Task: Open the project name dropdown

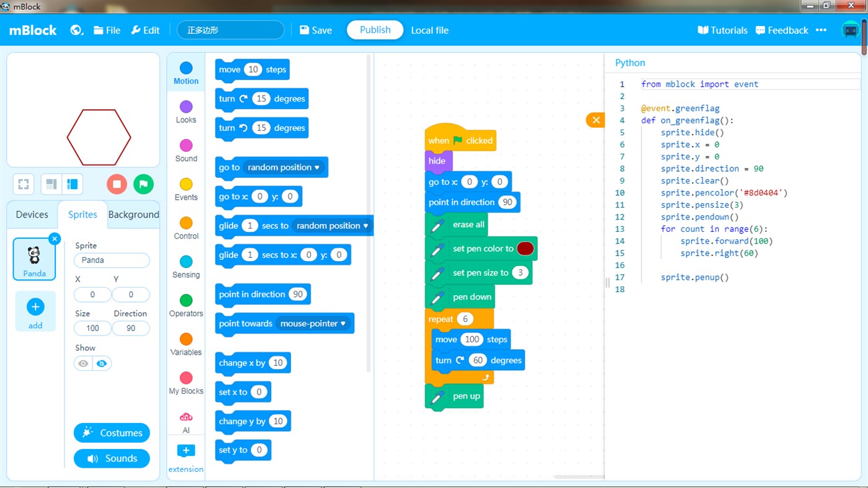Action: pos(230,29)
